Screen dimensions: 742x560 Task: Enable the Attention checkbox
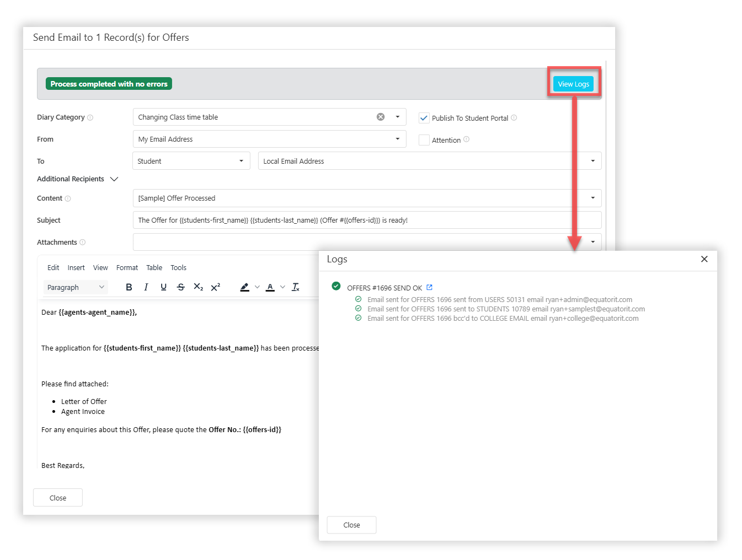tap(424, 140)
